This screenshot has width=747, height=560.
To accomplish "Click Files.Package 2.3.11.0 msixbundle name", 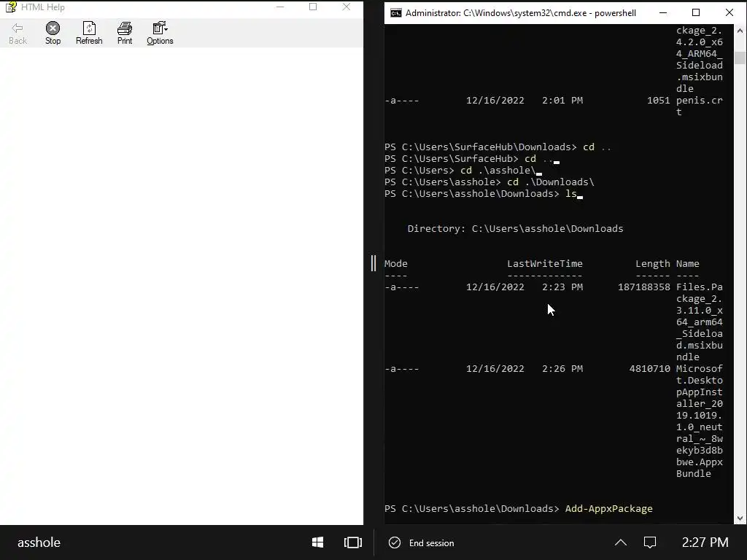I will 700,322.
